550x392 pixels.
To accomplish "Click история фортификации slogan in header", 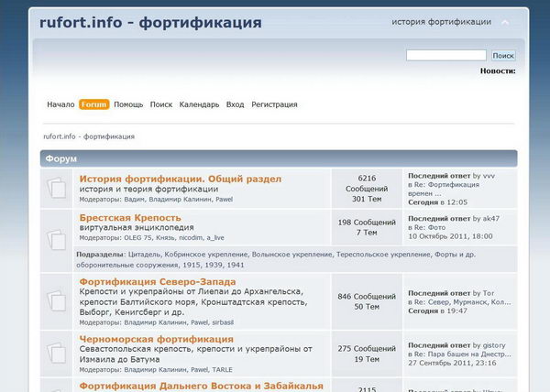I will click(442, 22).
